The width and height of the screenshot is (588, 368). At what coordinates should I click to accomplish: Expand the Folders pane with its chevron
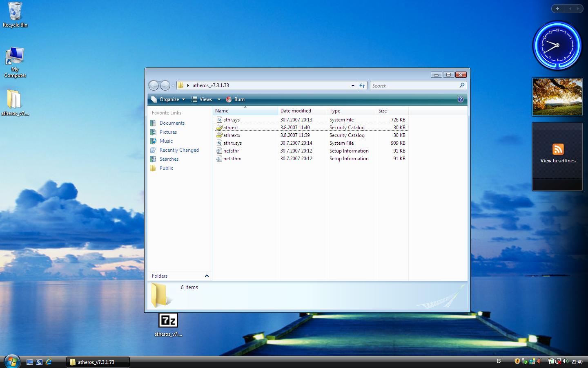click(x=207, y=276)
